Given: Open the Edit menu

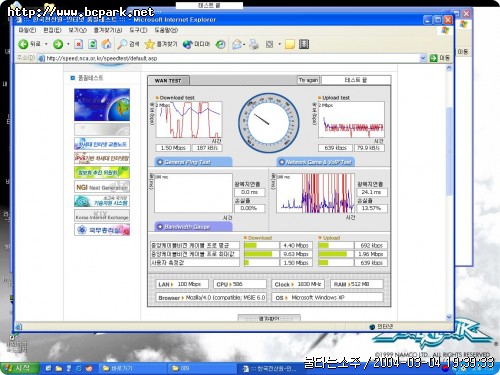Looking at the screenshot, I should click(52, 30).
